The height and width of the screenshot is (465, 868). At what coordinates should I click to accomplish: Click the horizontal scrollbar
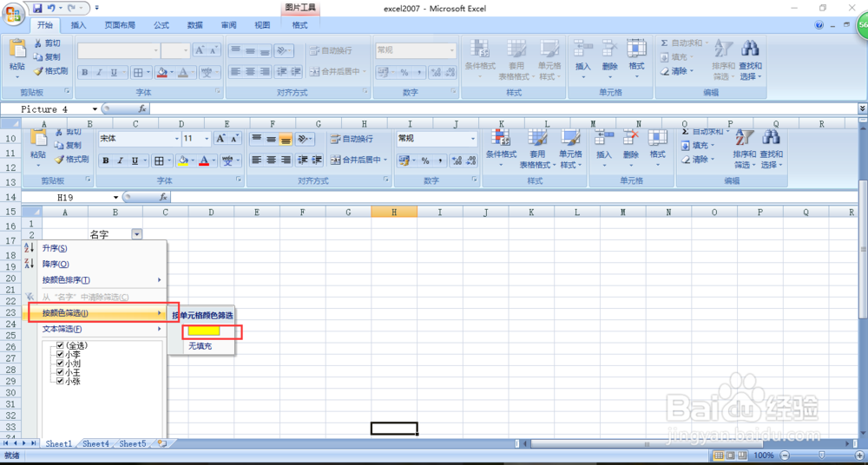click(x=646, y=444)
